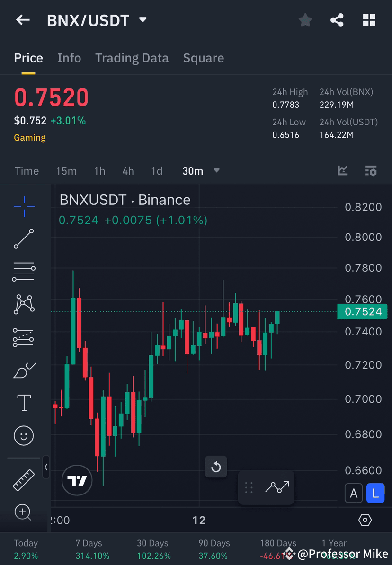This screenshot has width=392, height=565.
Task: Collapse the drawing toolbar with the chevron
Action: click(46, 468)
